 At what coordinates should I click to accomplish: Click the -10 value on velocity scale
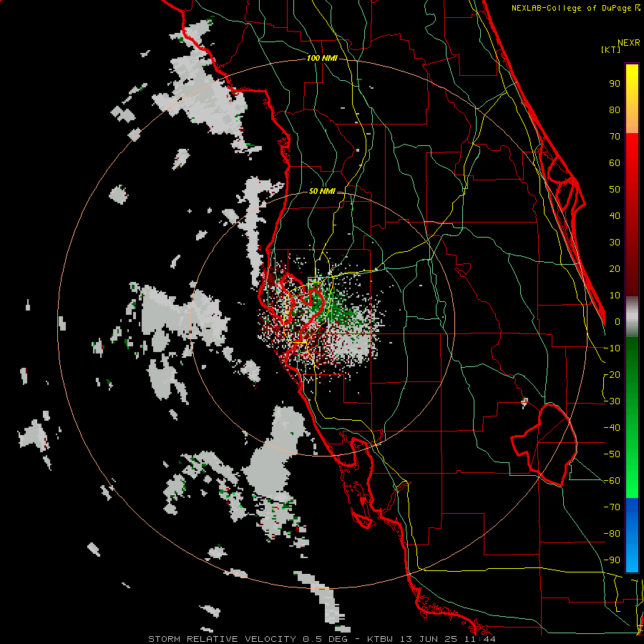click(x=612, y=348)
